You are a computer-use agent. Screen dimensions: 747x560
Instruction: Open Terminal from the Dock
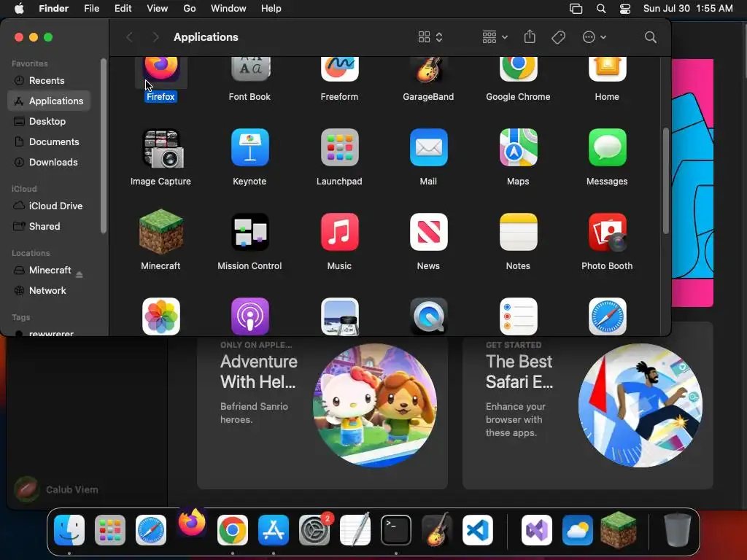(396, 530)
